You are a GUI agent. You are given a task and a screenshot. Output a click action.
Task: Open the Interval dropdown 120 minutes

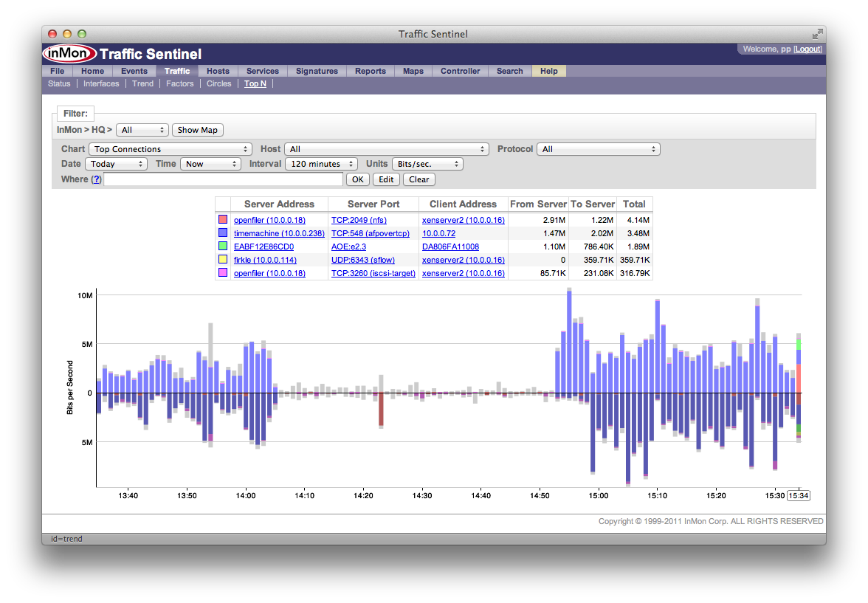pyautogui.click(x=321, y=165)
